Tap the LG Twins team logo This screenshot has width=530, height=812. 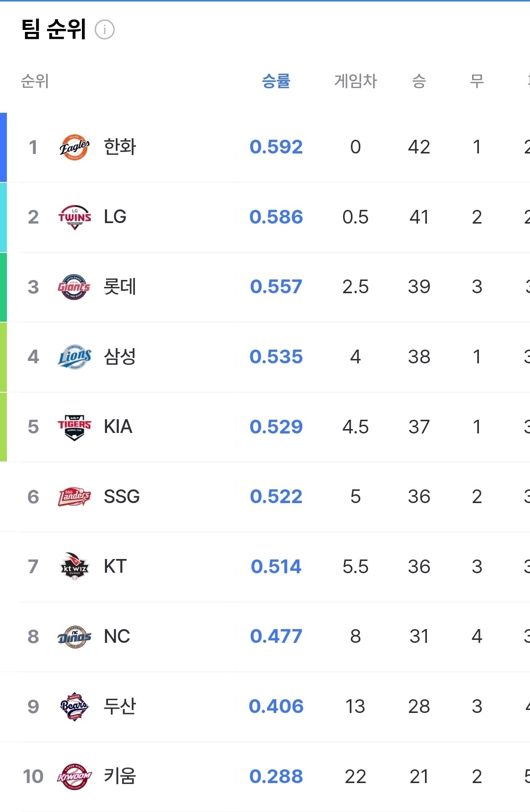[x=75, y=217]
